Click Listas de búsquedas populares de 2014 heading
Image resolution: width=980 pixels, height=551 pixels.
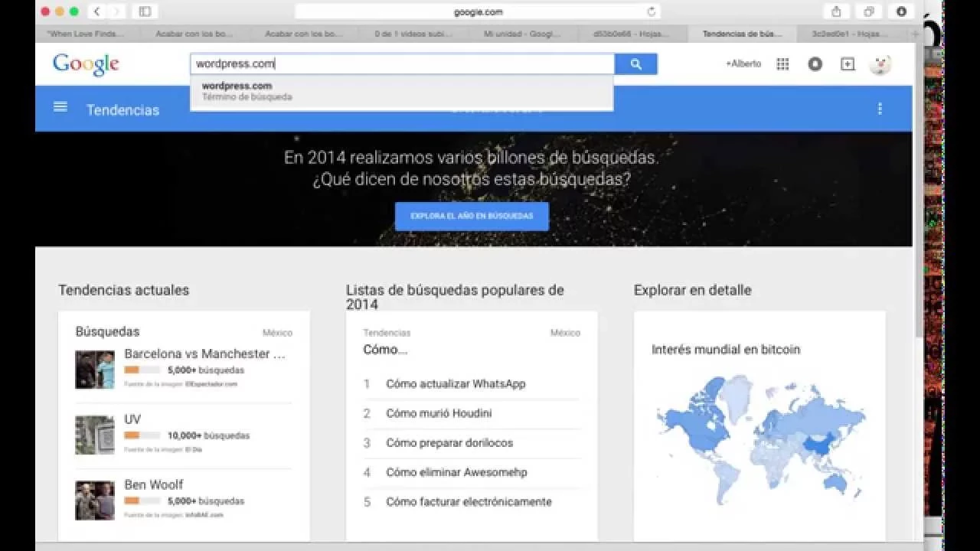point(455,297)
